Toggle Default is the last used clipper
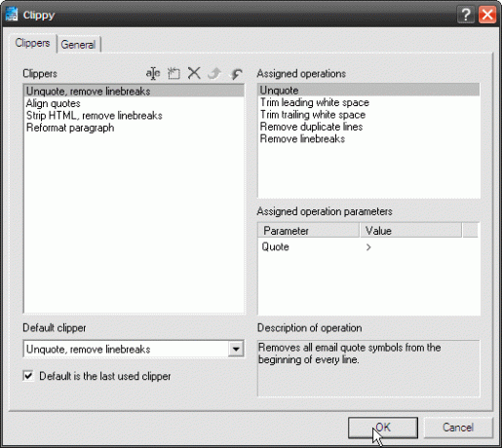Image resolution: width=502 pixels, height=448 pixels. [x=28, y=376]
